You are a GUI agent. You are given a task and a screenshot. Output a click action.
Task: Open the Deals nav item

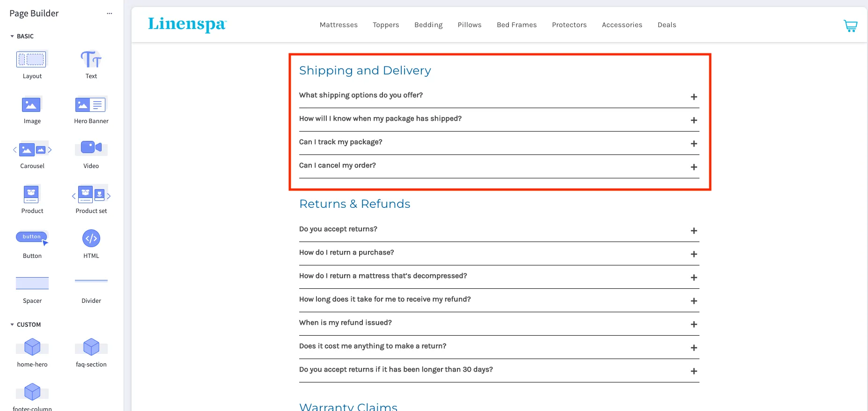point(667,25)
